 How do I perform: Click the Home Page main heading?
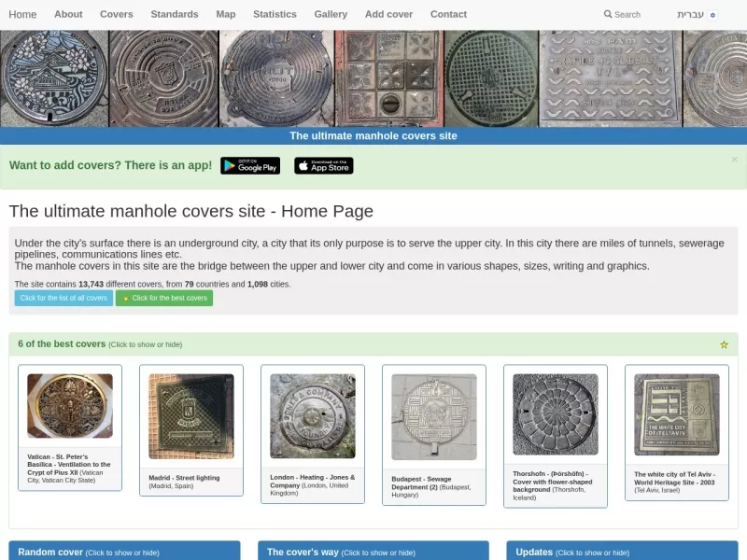click(x=191, y=211)
